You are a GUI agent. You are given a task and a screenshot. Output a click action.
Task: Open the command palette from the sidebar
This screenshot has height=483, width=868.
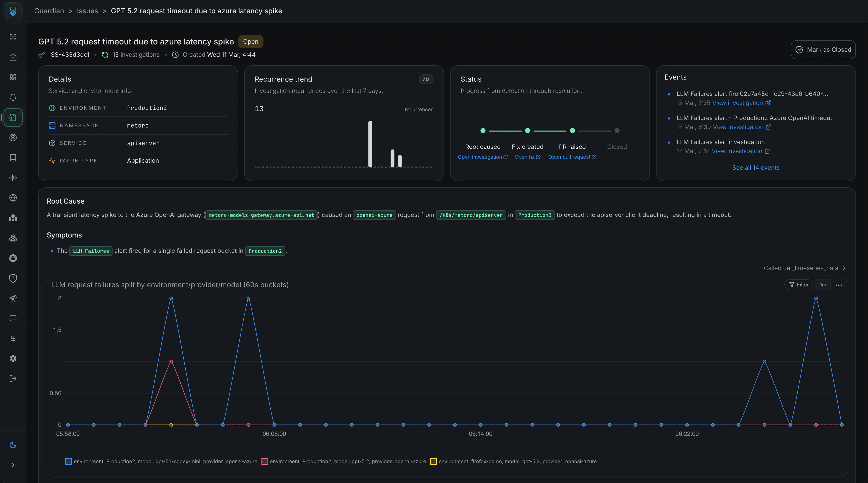pos(13,38)
